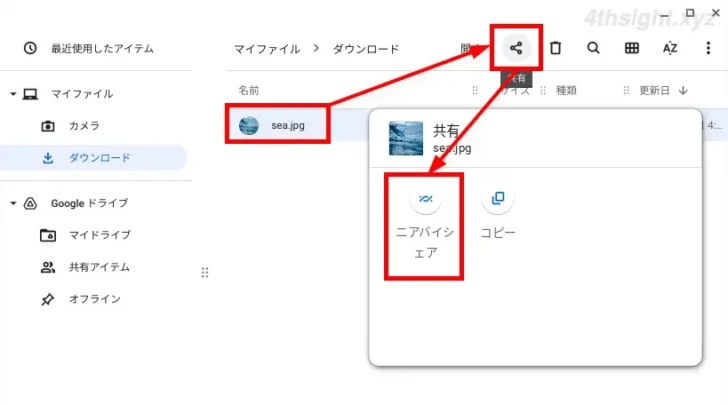Open the three-dot more menu
728x405 pixels.
(708, 48)
